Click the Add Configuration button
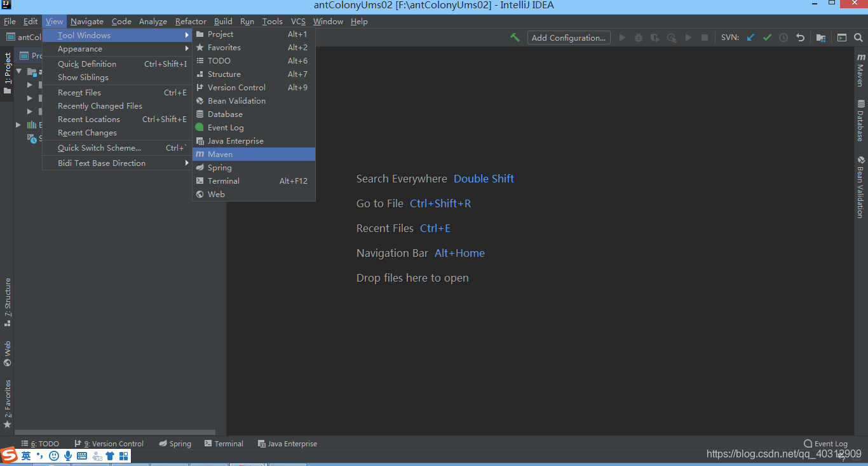 [x=569, y=38]
